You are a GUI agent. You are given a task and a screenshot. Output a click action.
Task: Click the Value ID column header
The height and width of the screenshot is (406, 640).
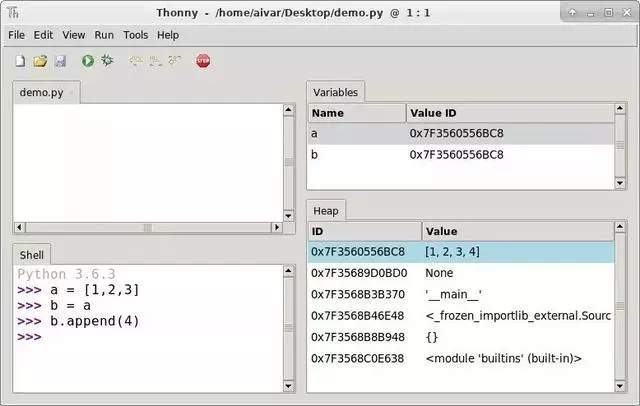[x=510, y=113]
